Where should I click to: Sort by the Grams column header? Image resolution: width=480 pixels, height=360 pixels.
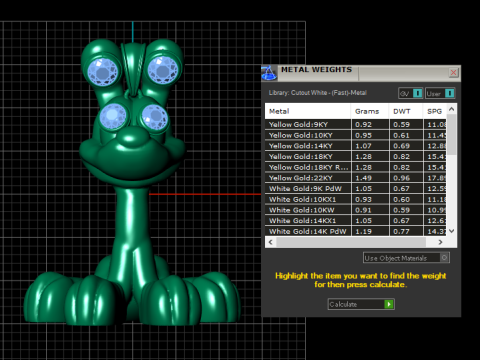370,111
